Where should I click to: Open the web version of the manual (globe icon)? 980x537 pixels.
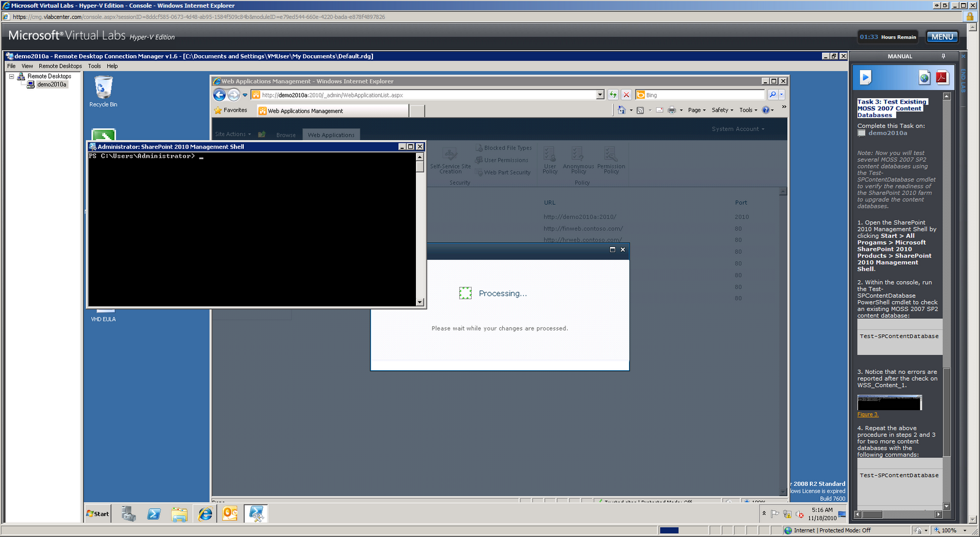click(x=925, y=77)
